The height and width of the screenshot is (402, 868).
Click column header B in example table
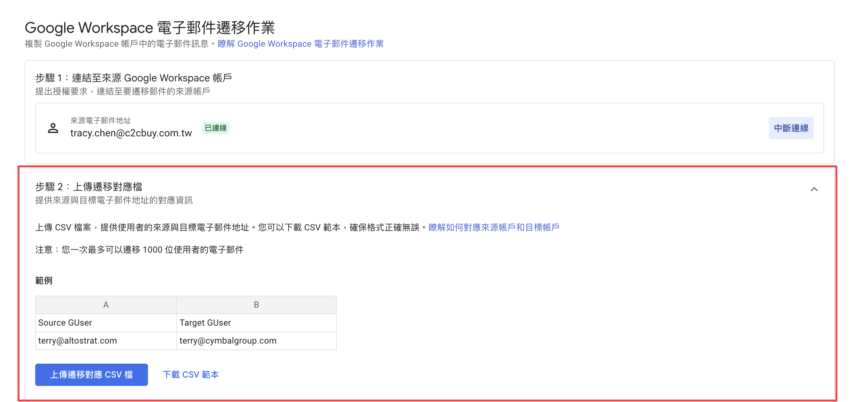point(256,305)
